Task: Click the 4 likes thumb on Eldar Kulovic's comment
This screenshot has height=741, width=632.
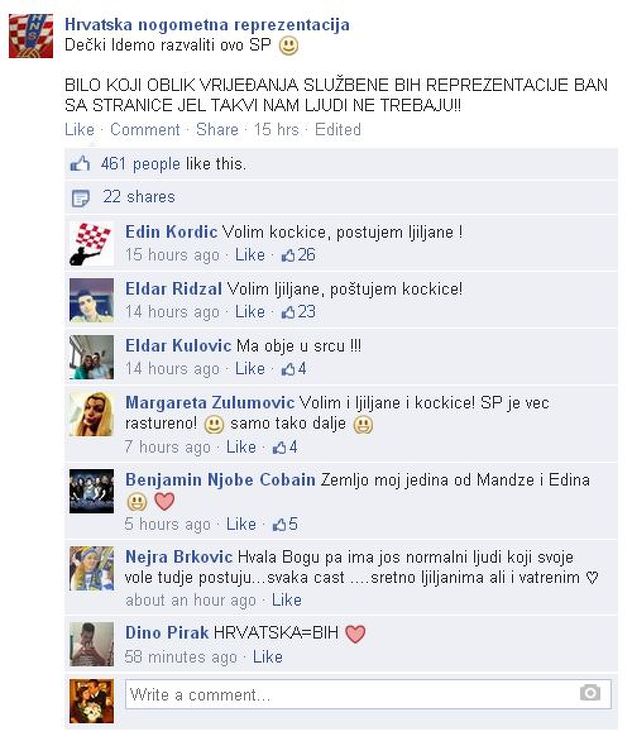Action: pos(288,369)
